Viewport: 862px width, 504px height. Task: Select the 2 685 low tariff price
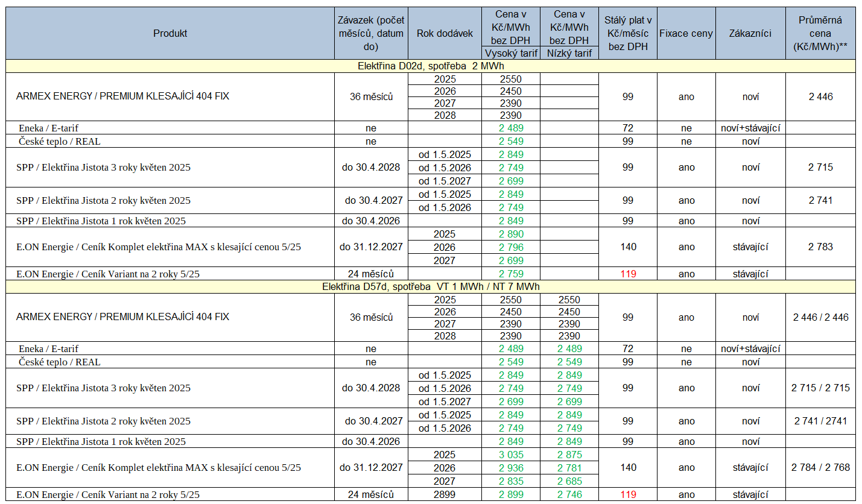[569, 481]
